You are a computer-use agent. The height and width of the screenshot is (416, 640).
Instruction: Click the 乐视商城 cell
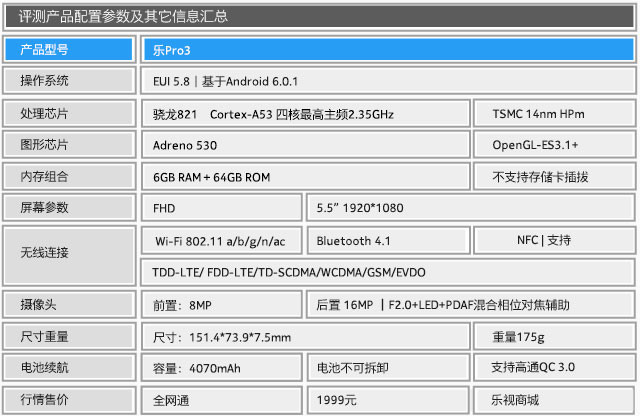click(554, 400)
